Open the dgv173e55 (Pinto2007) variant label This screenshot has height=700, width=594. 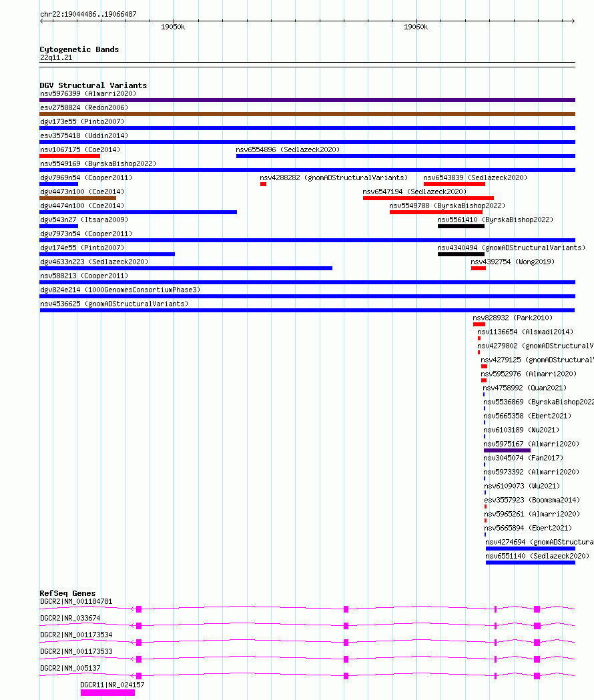point(82,122)
